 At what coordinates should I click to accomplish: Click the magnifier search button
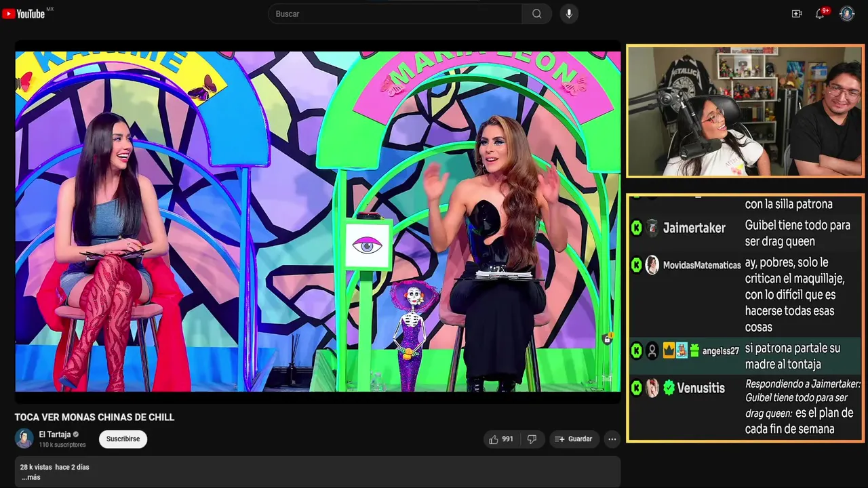(x=536, y=14)
